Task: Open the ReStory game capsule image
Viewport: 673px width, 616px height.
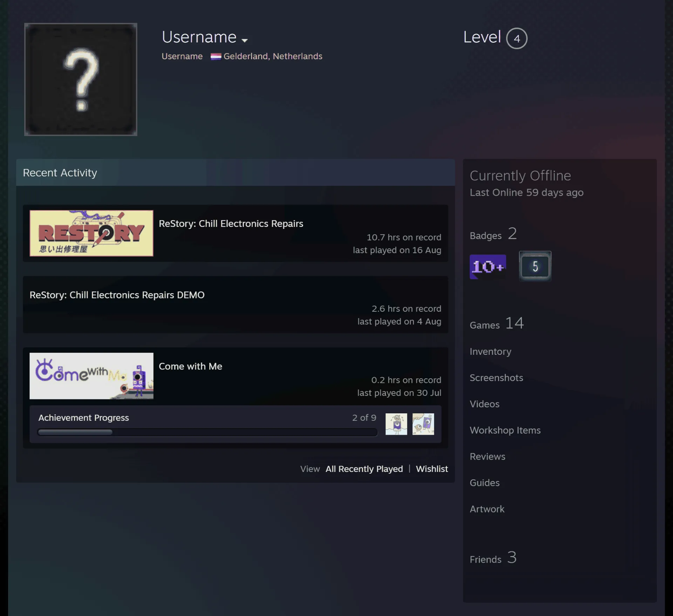Action: (x=91, y=233)
